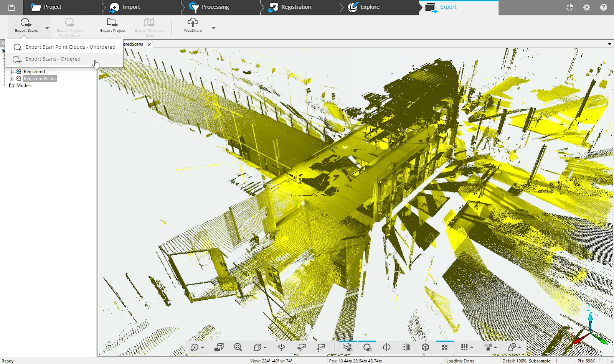Click the save icon at top left
The height and width of the screenshot is (364, 614).
click(12, 7)
